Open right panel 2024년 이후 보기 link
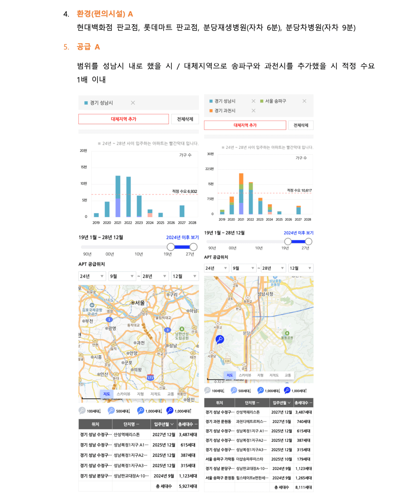This screenshot has width=420, height=504. (x=298, y=233)
